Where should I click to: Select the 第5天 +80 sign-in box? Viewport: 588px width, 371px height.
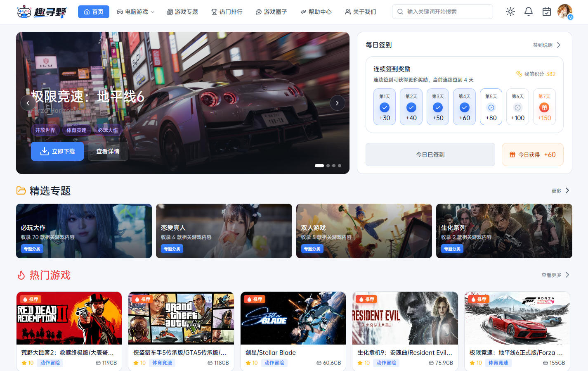[x=491, y=107]
